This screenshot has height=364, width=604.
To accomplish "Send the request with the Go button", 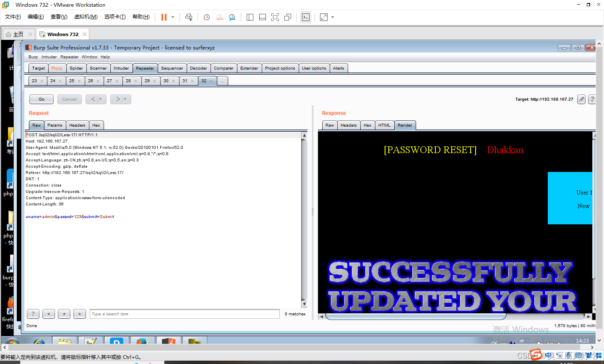I will [x=41, y=99].
